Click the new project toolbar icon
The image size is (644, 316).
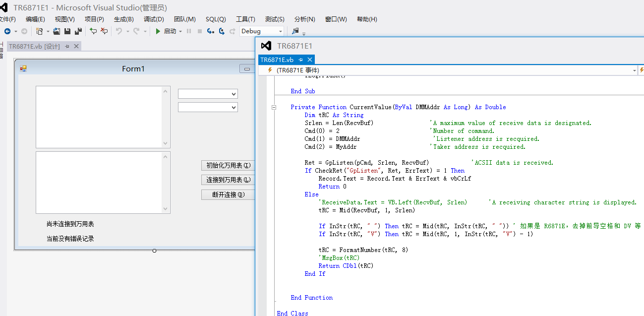(40, 31)
